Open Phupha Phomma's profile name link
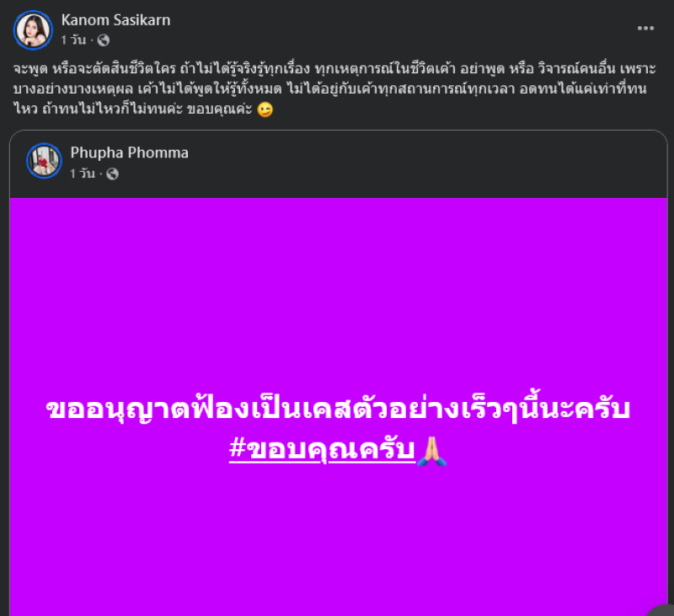Image resolution: width=674 pixels, height=616 pixels. (x=130, y=153)
